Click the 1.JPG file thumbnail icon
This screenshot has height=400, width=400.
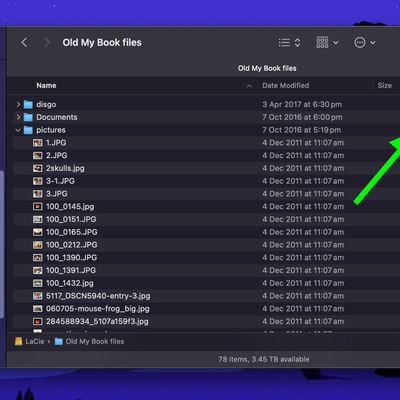pyautogui.click(x=38, y=143)
